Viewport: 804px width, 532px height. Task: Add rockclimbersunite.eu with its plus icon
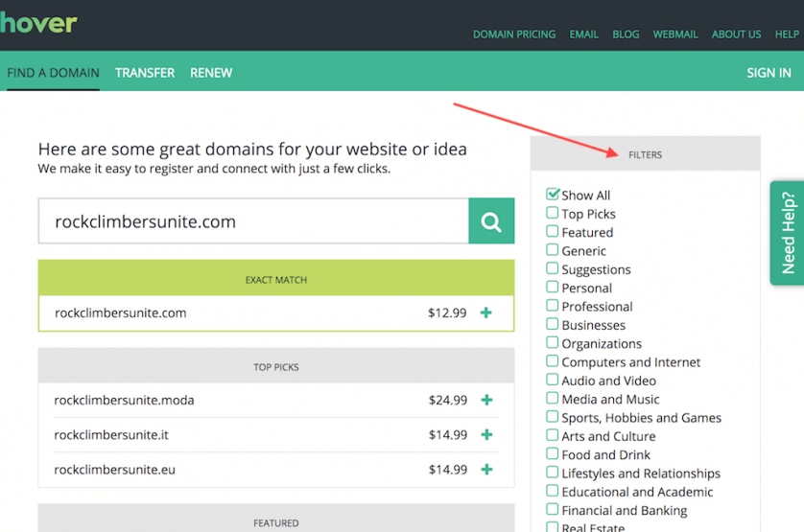point(486,469)
